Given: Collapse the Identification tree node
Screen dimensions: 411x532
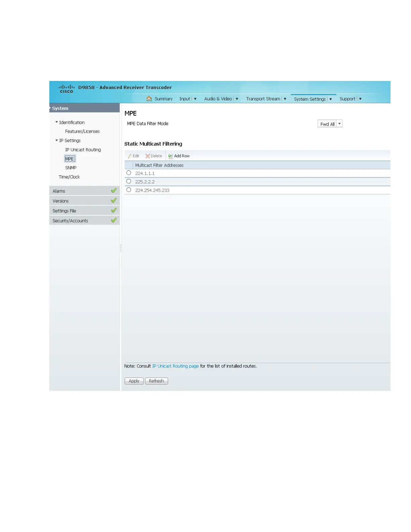Looking at the screenshot, I should [56, 122].
